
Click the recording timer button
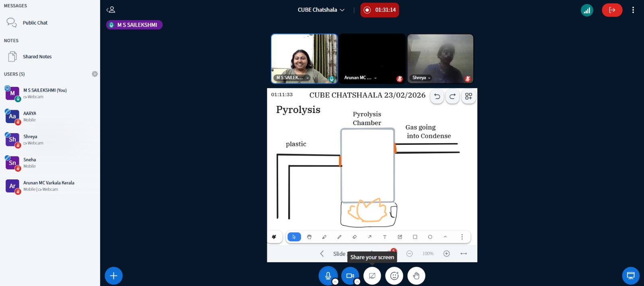(380, 10)
